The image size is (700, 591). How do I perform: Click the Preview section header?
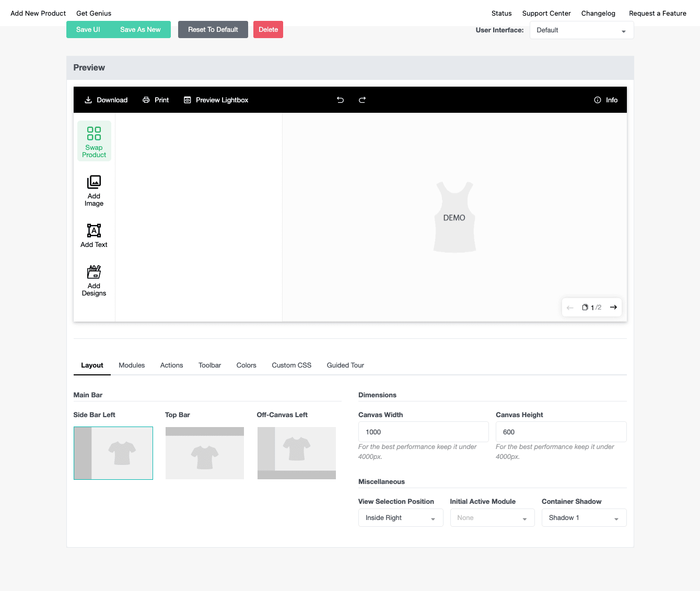pyautogui.click(x=350, y=68)
